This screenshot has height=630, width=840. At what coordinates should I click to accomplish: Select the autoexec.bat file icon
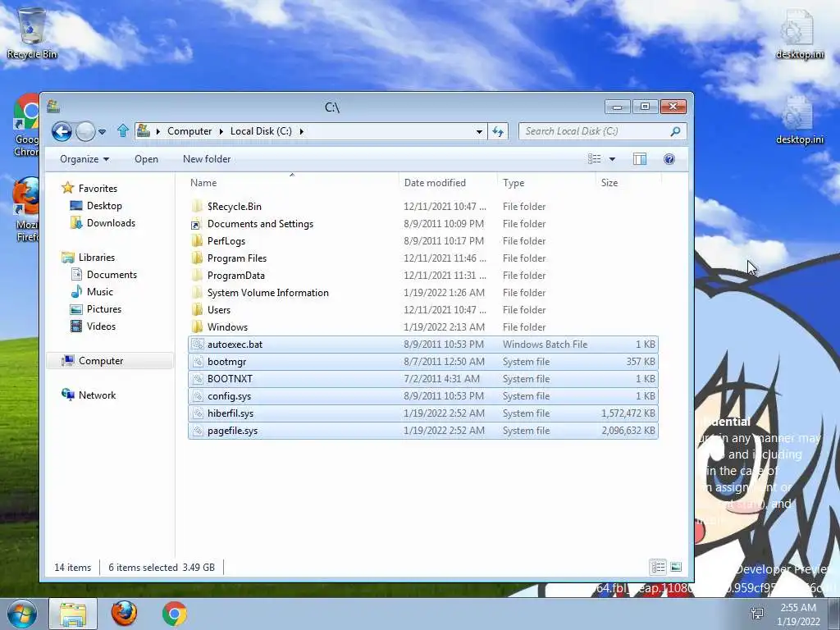coord(198,344)
